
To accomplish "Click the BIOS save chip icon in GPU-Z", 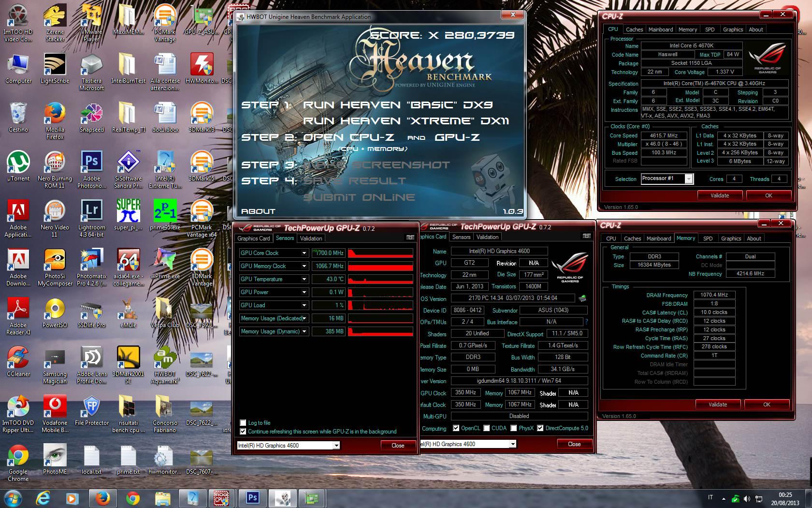I will 582,298.
